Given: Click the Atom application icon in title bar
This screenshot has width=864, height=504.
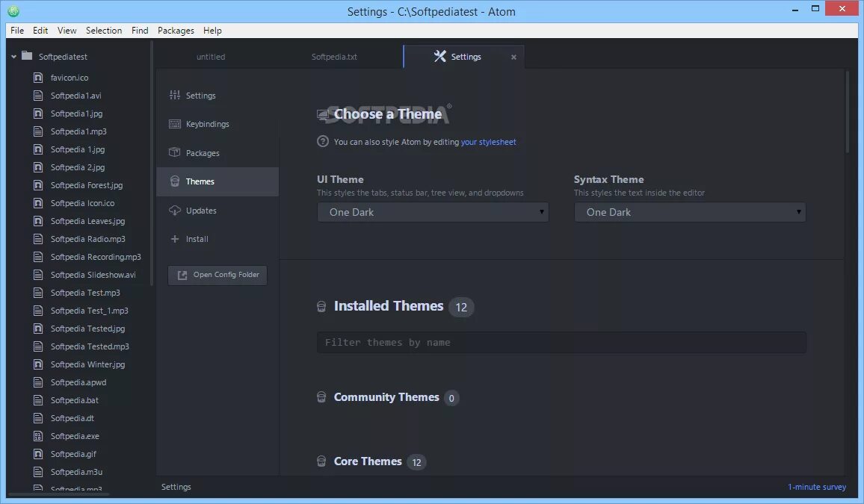Looking at the screenshot, I should click(13, 10).
